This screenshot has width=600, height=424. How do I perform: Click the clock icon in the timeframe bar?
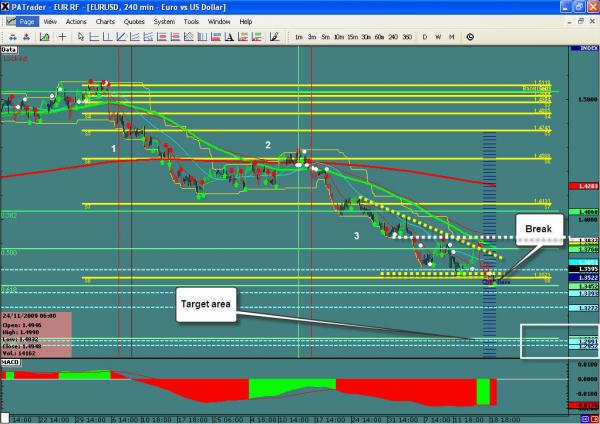point(470,37)
